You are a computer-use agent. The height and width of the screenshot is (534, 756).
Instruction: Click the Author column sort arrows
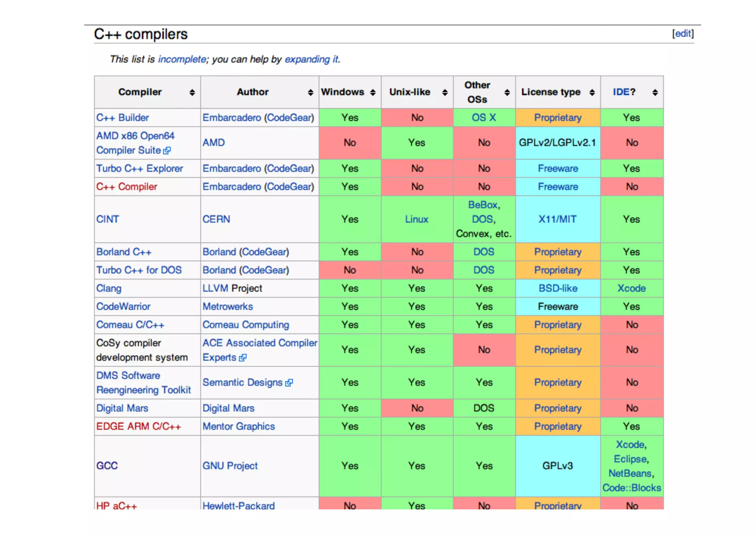coord(310,92)
